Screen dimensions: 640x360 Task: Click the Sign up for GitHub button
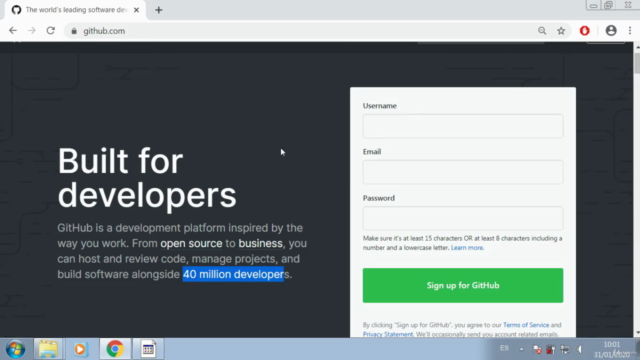point(463,285)
